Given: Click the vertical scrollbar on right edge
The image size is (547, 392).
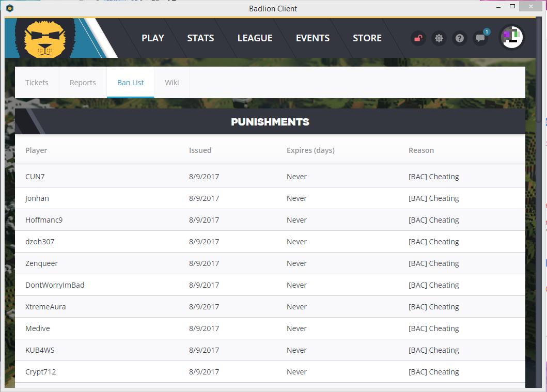Looking at the screenshot, I should coord(539,70).
